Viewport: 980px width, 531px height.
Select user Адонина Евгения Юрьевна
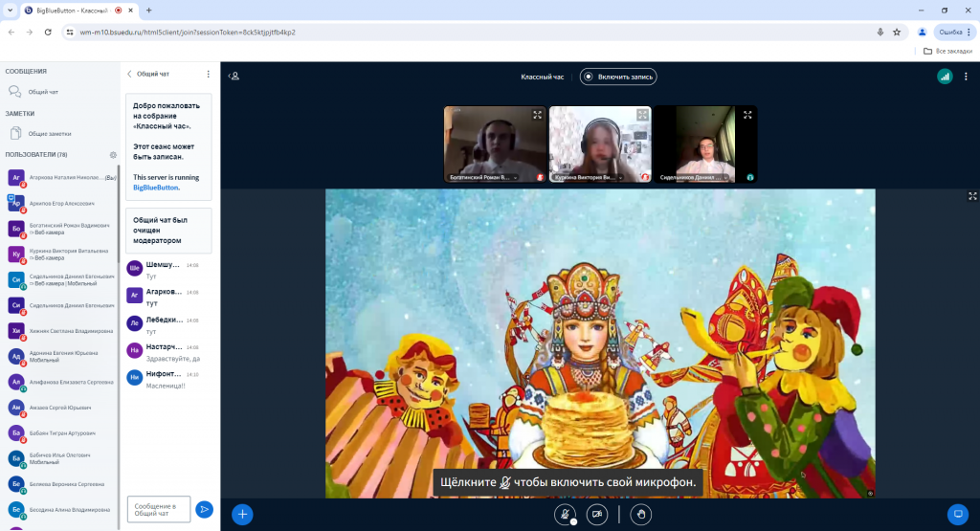60,356
